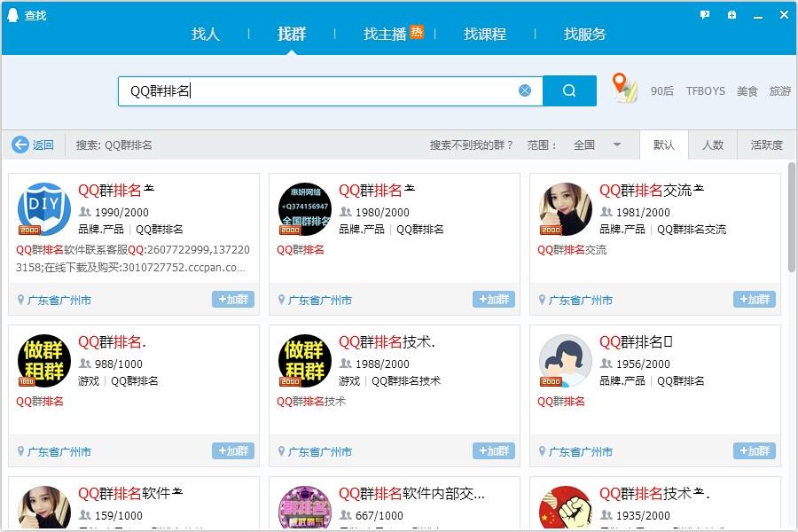This screenshot has height=532, width=798.
Task: Click the location pin on the first group card
Action: click(21, 300)
